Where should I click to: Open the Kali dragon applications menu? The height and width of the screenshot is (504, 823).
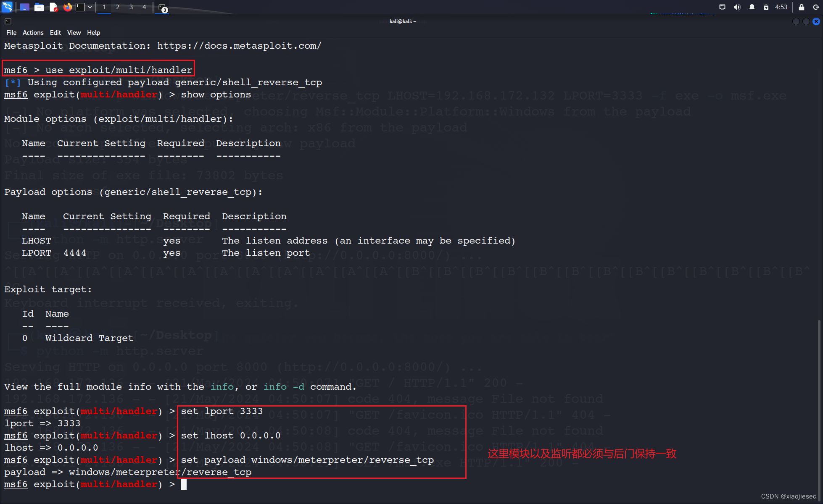pyautogui.click(x=8, y=7)
